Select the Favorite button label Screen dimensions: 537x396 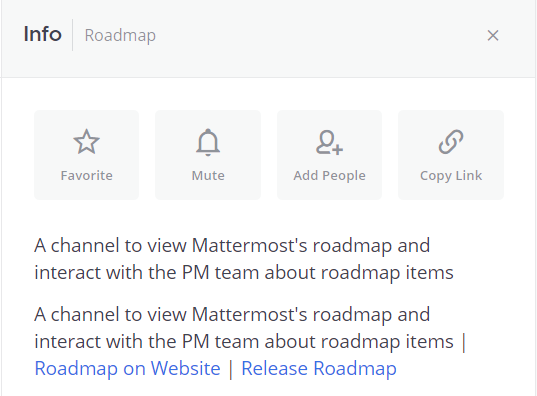[x=87, y=175]
